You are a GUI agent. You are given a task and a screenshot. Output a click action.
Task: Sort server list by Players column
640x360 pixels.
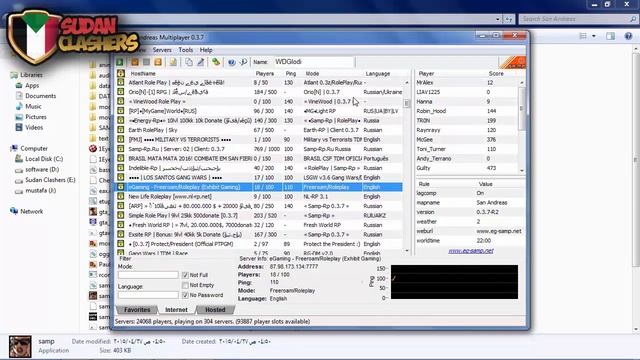coord(265,73)
